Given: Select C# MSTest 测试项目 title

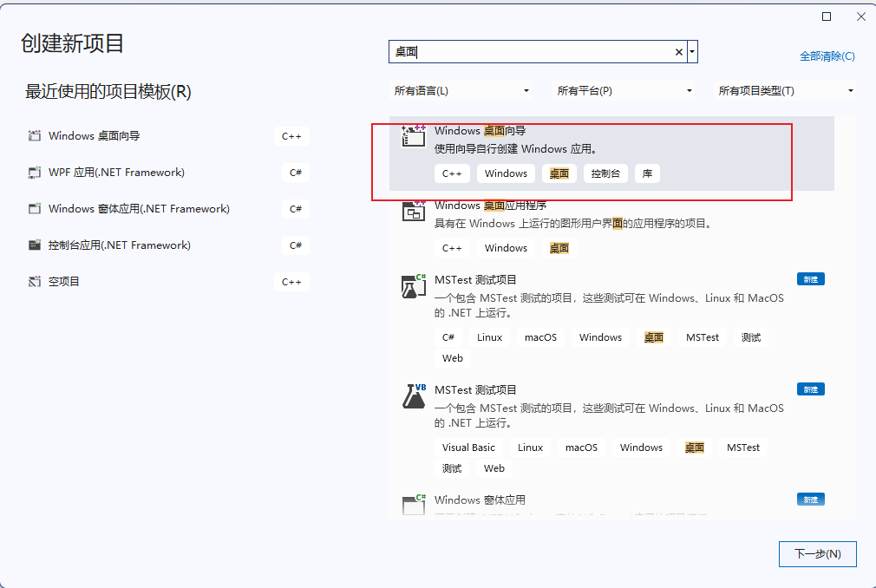Looking at the screenshot, I should click(475, 280).
